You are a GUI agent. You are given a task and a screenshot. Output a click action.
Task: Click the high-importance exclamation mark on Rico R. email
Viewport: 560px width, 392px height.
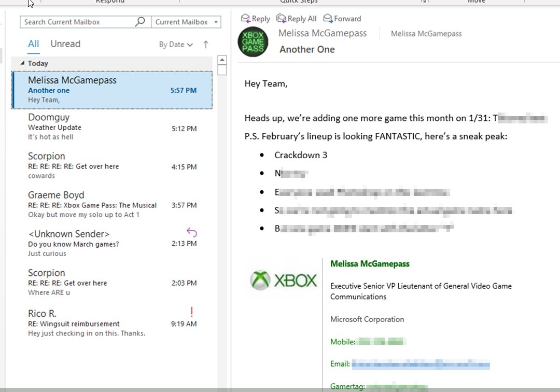pos(192,312)
